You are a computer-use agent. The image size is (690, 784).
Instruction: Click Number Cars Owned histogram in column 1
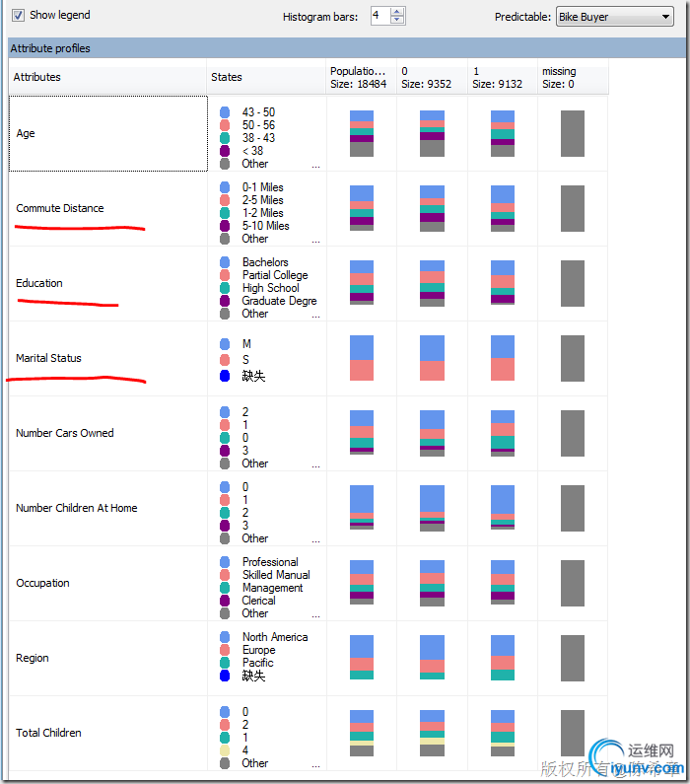503,433
